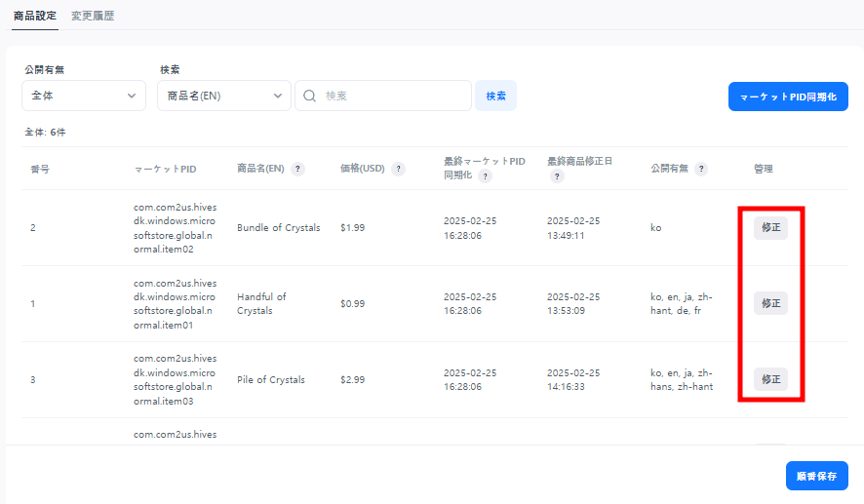Edit Handful of Crystals via 修正 button
864x504 pixels.
pyautogui.click(x=770, y=303)
